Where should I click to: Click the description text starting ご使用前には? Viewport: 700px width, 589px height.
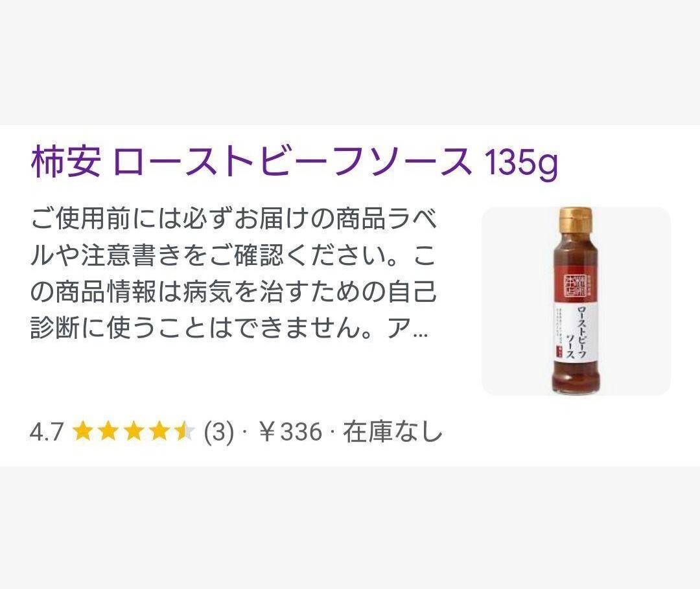(233, 273)
